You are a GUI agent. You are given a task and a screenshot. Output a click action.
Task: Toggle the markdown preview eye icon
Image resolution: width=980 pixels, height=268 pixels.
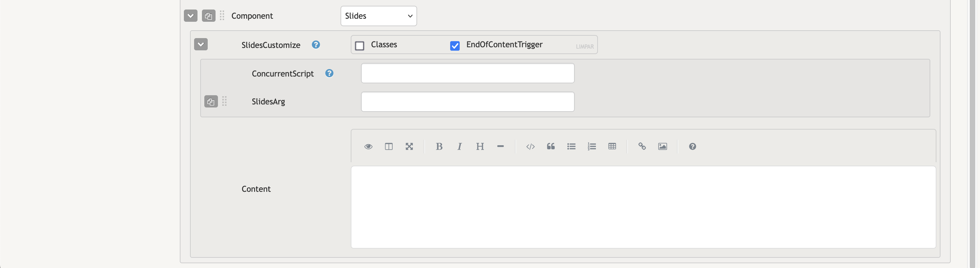pyautogui.click(x=368, y=146)
